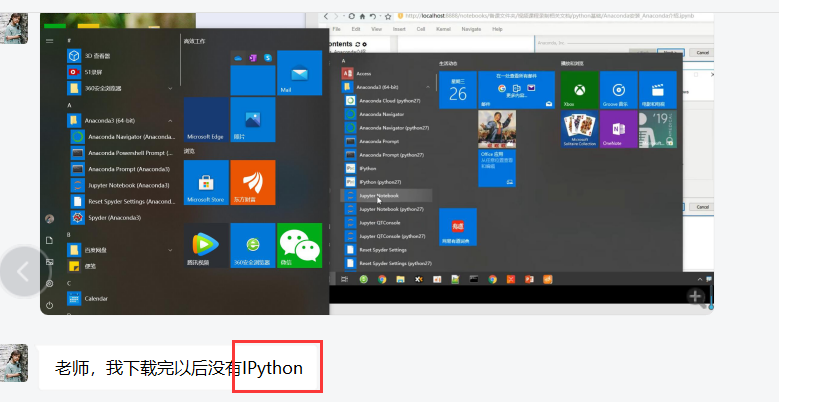816x402 pixels.
Task: Click Task View icon on right taskbar
Action: pyautogui.click(x=344, y=279)
